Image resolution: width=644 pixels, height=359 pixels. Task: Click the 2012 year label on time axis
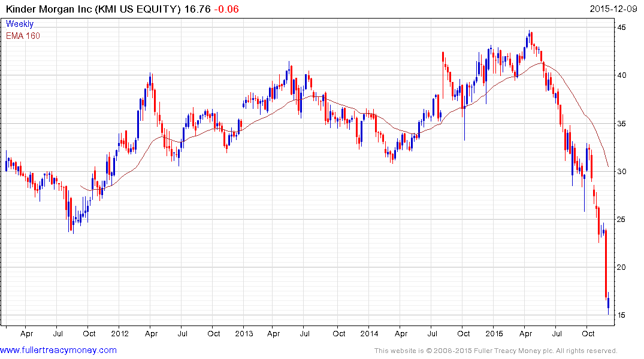click(x=120, y=333)
